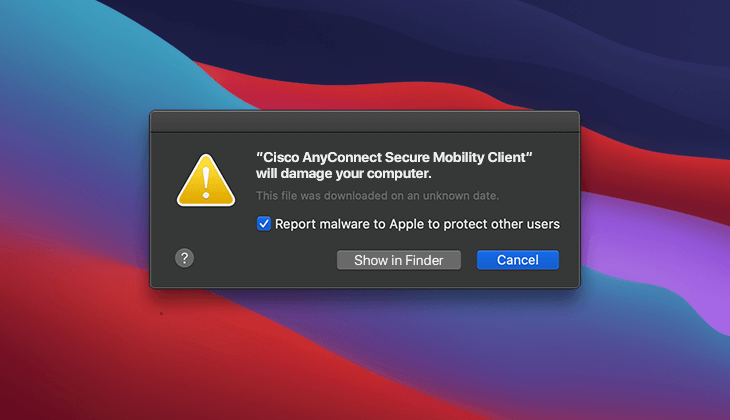Click the blue checkmark box beside Report malware

point(264,224)
